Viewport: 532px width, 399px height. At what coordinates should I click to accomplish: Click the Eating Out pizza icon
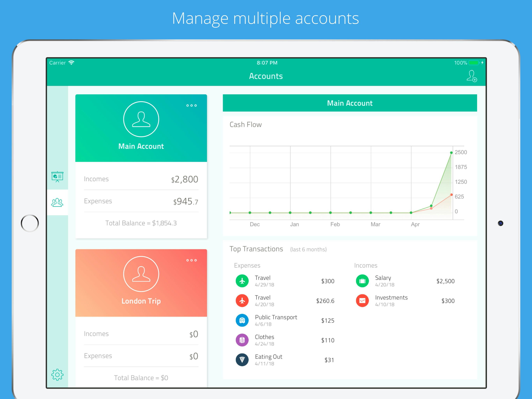242,360
